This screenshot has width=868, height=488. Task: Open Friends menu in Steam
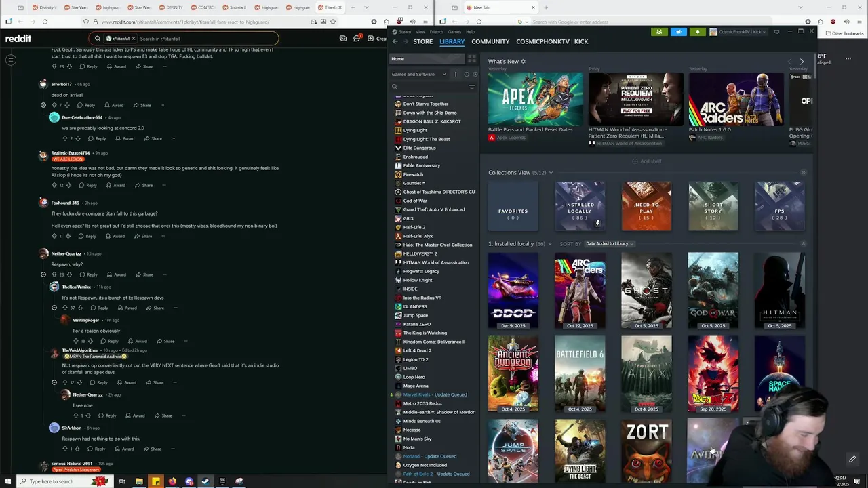[437, 32]
